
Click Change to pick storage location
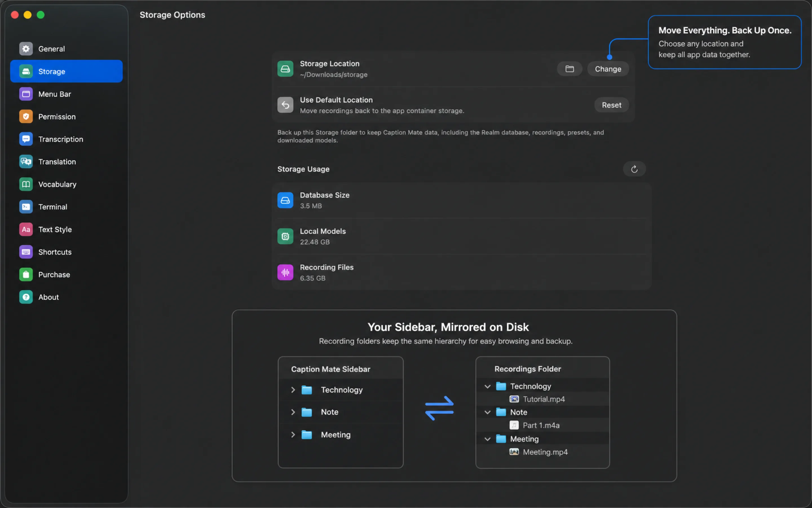(608, 69)
